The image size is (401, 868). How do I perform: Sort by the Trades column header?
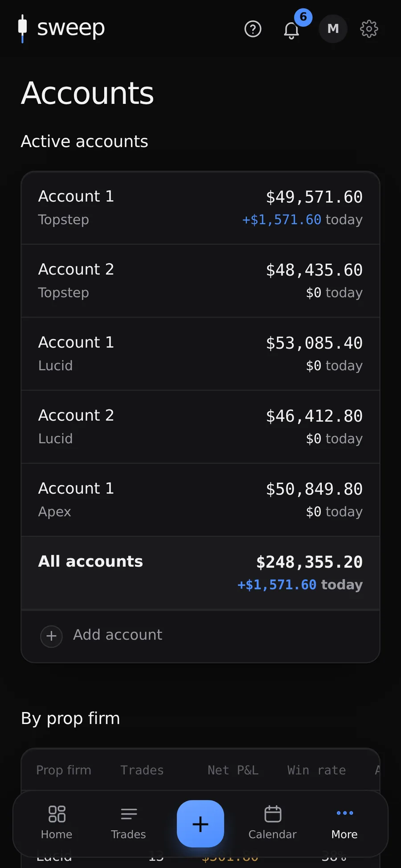pyautogui.click(x=142, y=770)
